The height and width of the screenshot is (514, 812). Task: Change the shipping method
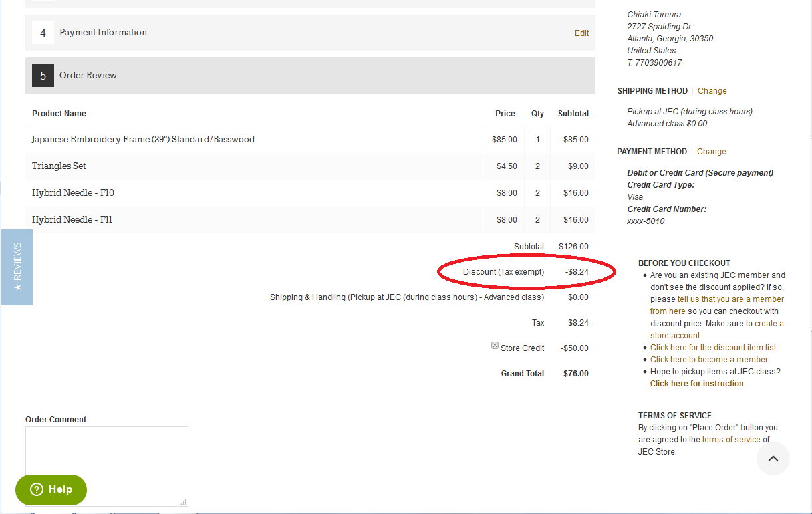pyautogui.click(x=712, y=91)
